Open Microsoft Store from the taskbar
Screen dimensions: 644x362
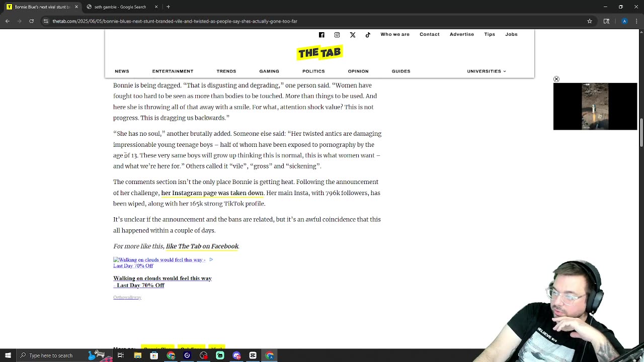click(154, 355)
